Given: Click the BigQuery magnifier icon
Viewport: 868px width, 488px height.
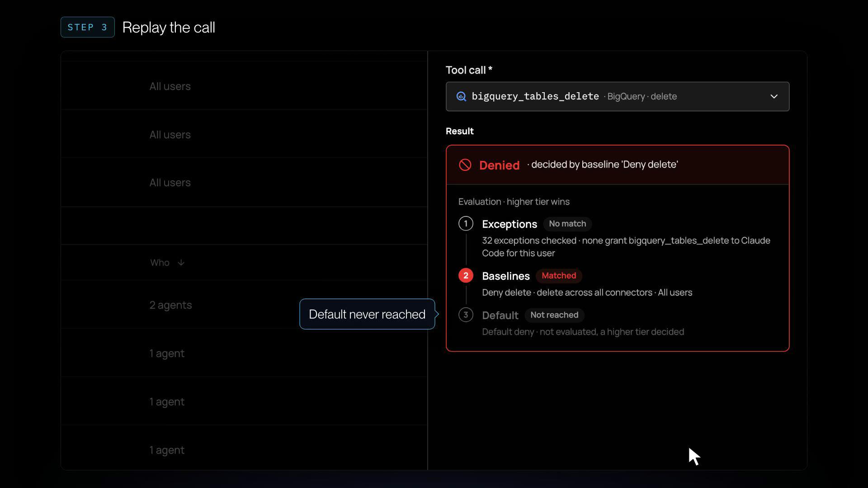Looking at the screenshot, I should [461, 97].
